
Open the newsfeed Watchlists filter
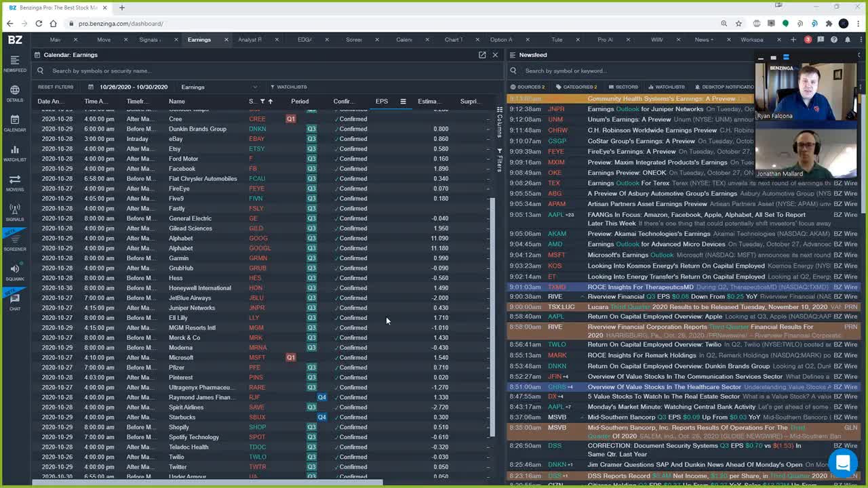coord(666,87)
